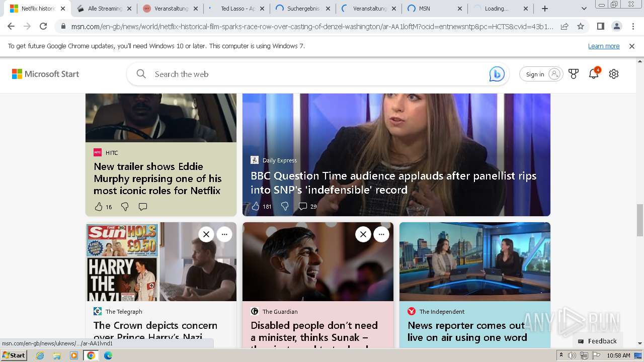Screen dimensions: 644x362
Task: Dislike the BBC Question Time article
Action: click(285, 206)
